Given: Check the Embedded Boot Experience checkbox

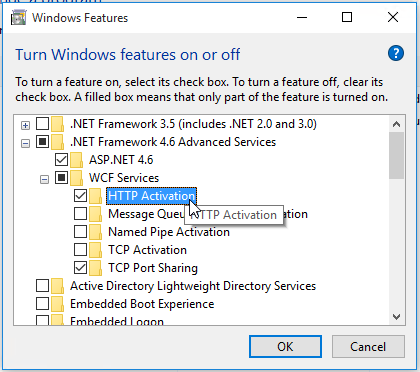Looking at the screenshot, I should click(42, 304).
